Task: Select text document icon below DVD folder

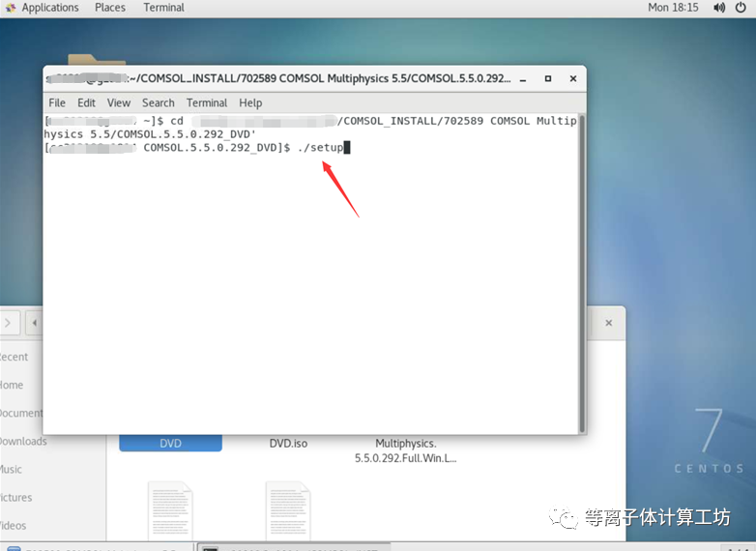Action: point(170,510)
